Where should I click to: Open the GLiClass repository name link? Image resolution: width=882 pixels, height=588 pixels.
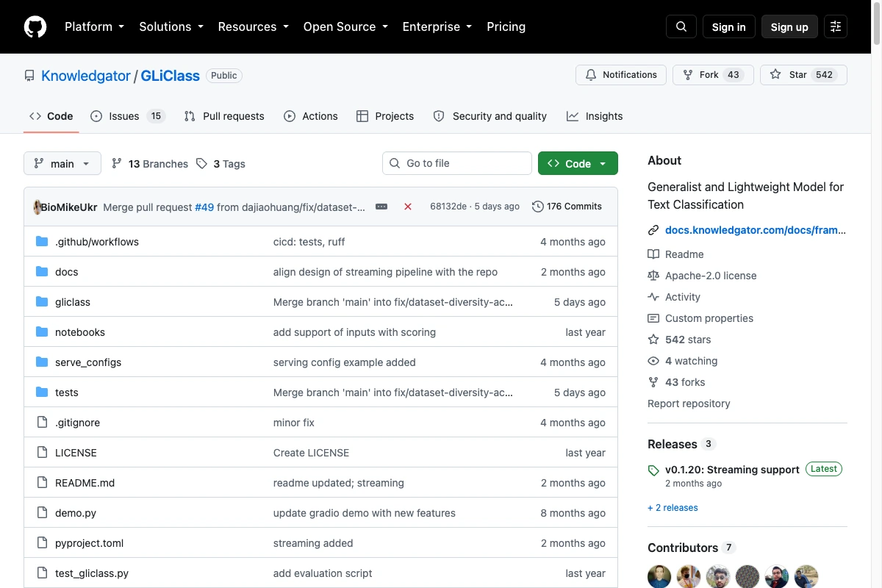(171, 76)
